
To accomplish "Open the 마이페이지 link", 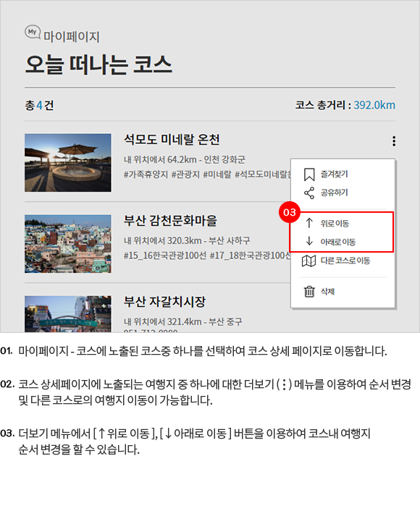I will tap(72, 36).
